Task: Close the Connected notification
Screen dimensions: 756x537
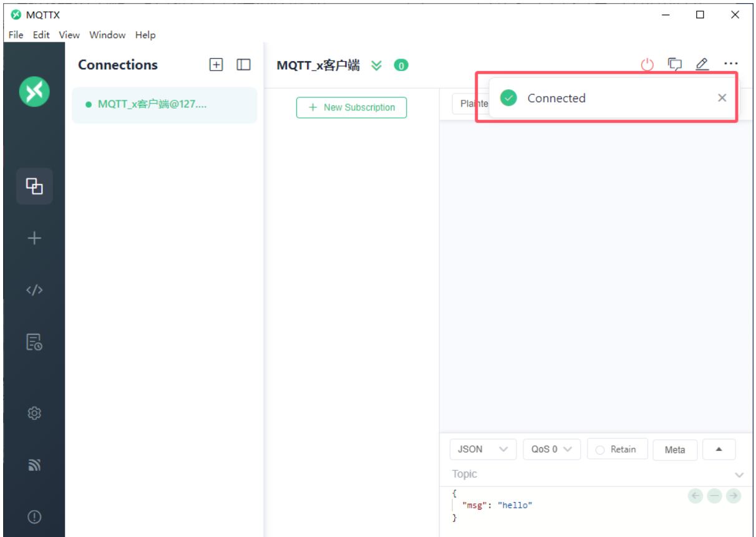Action: pos(722,98)
